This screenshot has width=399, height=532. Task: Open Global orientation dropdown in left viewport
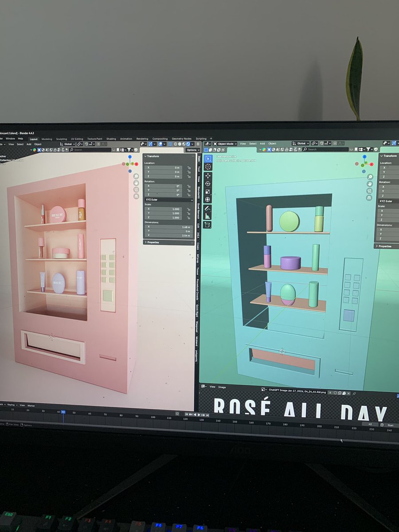point(67,144)
